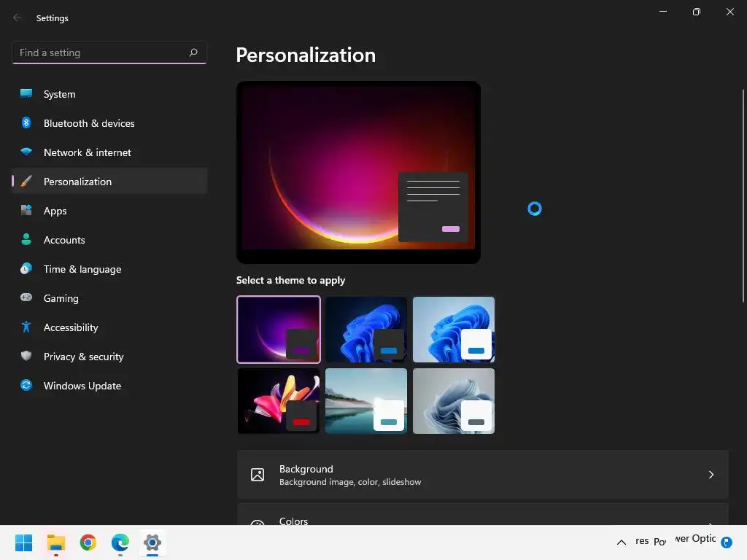Apply the purple glow dark theme

pos(279,329)
